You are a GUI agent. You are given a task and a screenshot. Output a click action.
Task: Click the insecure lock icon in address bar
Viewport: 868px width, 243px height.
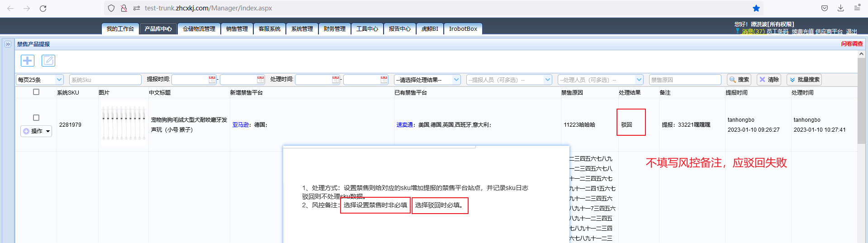(x=124, y=8)
